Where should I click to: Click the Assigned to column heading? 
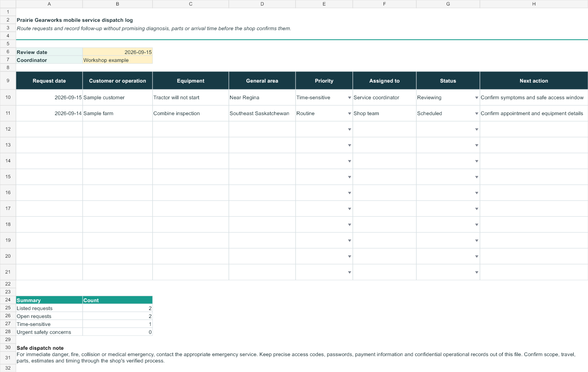tap(385, 81)
